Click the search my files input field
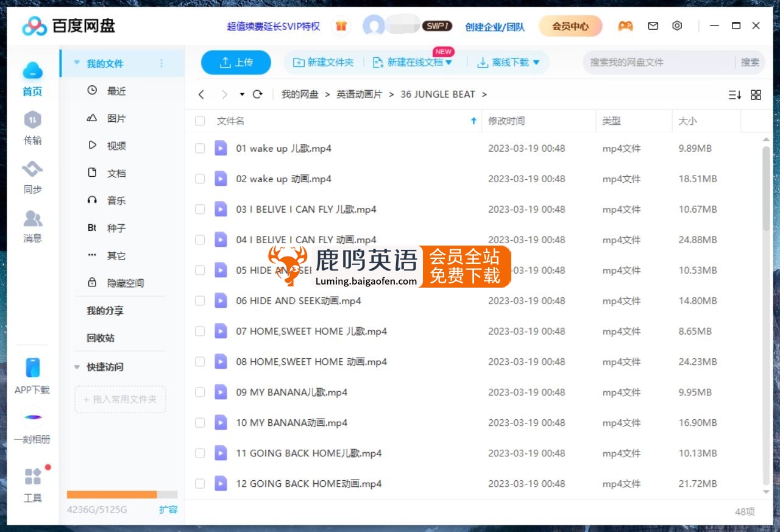780x532 pixels. click(658, 62)
